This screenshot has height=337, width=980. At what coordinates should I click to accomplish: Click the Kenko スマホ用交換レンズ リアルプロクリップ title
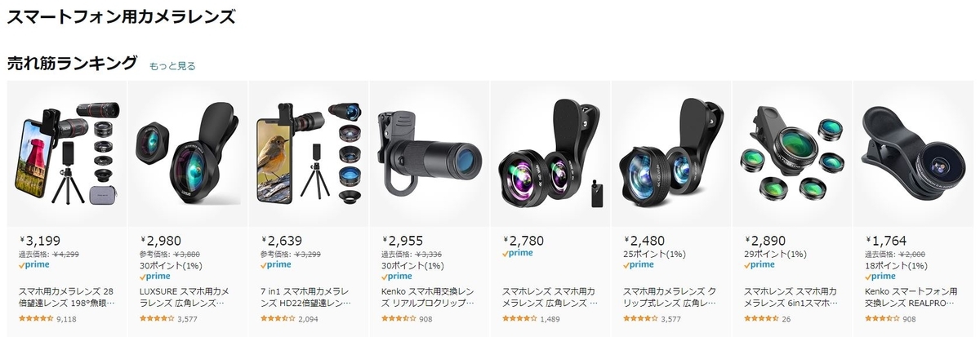tap(427, 296)
